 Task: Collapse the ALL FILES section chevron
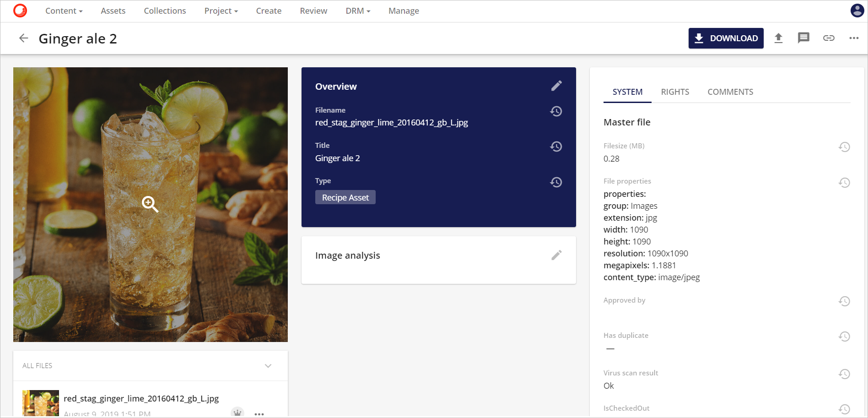point(268,366)
